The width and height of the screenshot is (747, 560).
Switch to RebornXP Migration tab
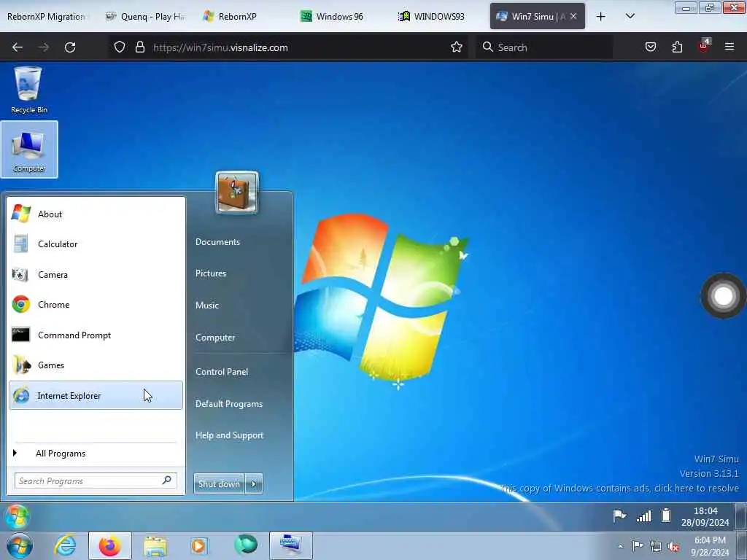click(x=46, y=17)
